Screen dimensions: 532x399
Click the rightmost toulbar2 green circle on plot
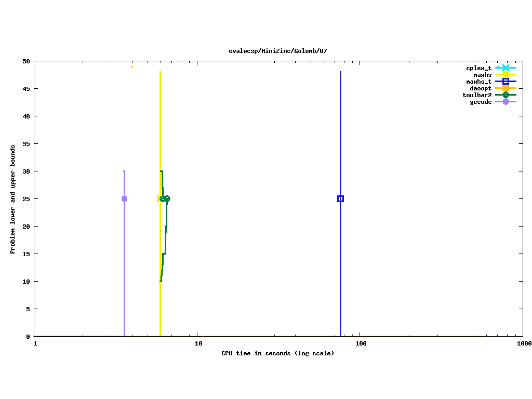point(167,198)
